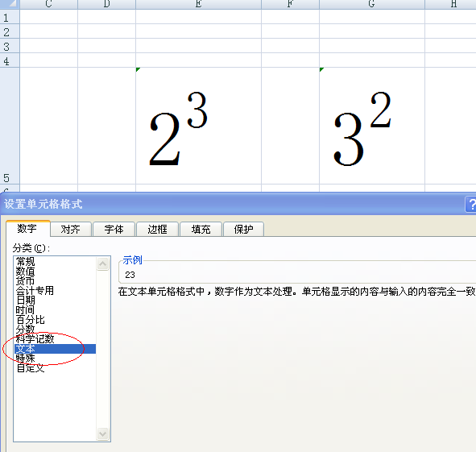The height and width of the screenshot is (452, 476).
Task: Switch to the 数字 tab
Action: [28, 229]
